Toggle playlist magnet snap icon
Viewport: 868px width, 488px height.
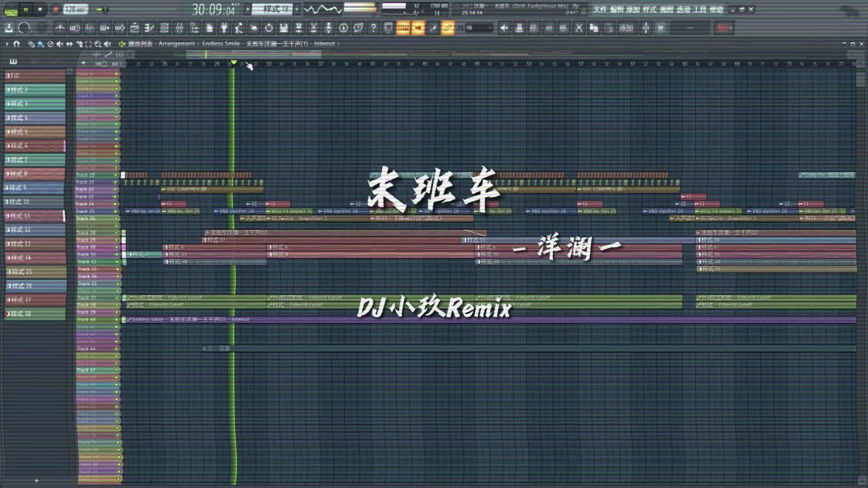[17, 44]
